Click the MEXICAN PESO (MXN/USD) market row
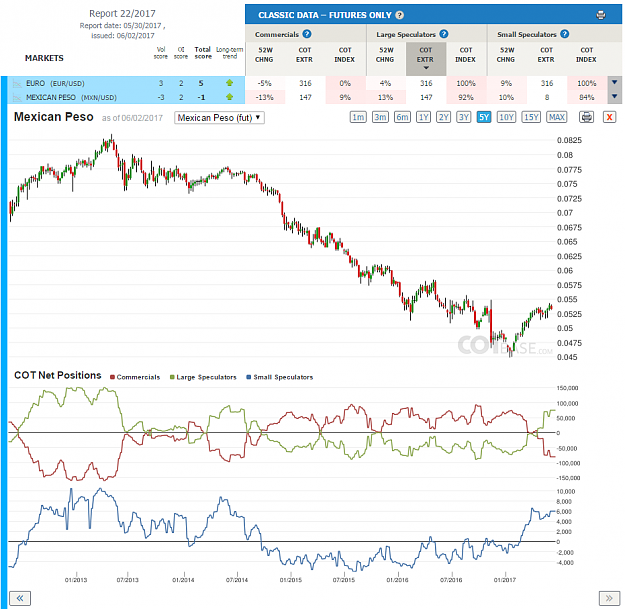The width and height of the screenshot is (625, 609). tap(126, 97)
